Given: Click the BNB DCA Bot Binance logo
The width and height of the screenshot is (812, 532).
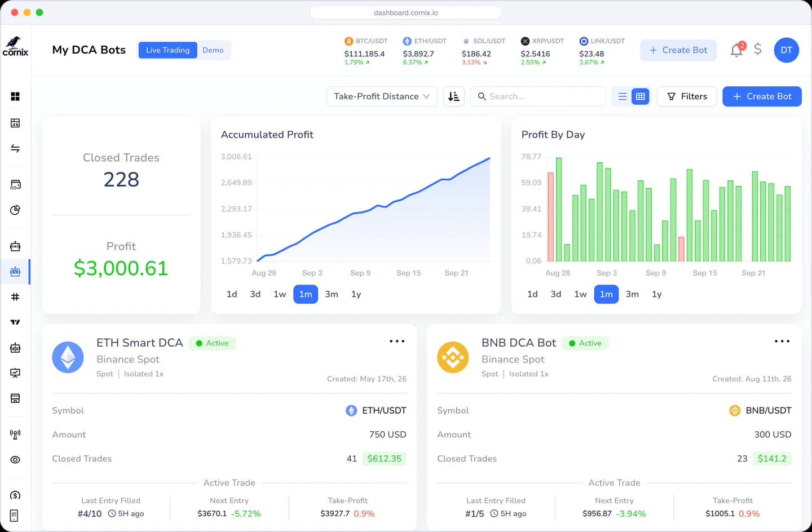Looking at the screenshot, I should pos(453,357).
